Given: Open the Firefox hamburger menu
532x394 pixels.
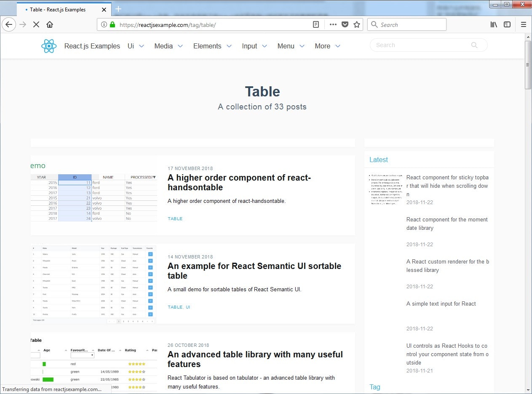Looking at the screenshot, I should [x=524, y=24].
